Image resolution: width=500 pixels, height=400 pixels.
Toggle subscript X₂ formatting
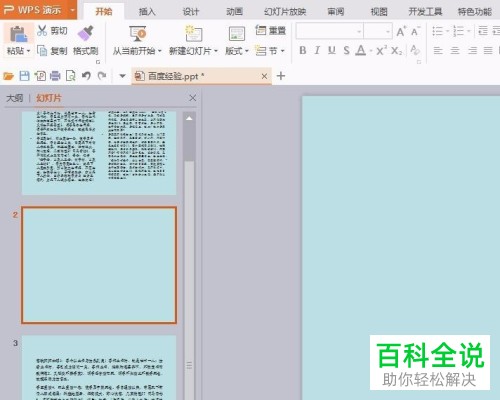397,51
